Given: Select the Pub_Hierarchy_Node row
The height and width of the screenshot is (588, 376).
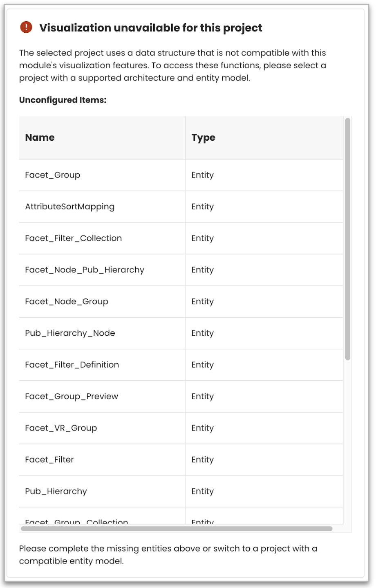Looking at the screenshot, I should (70, 333).
